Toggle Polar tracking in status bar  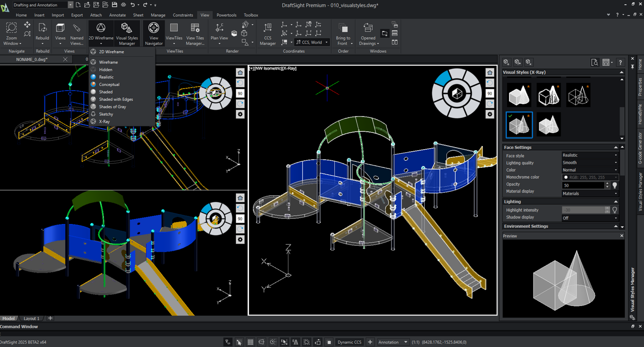tap(273, 342)
